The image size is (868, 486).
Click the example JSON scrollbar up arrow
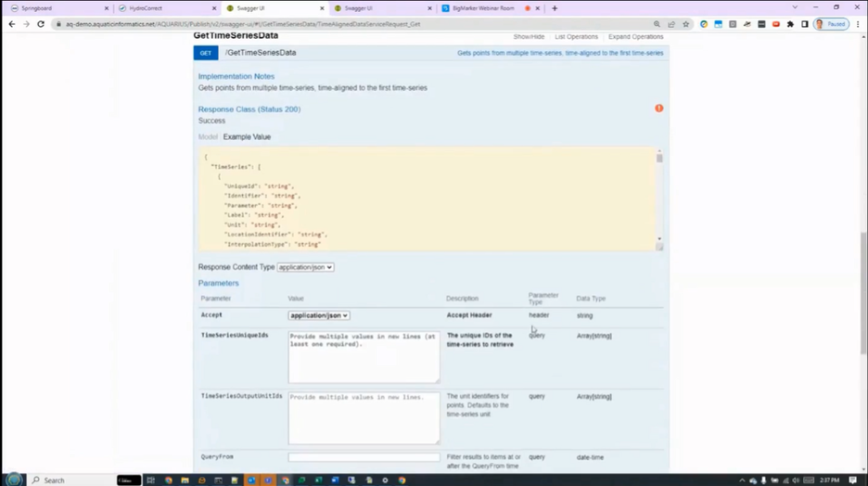659,151
